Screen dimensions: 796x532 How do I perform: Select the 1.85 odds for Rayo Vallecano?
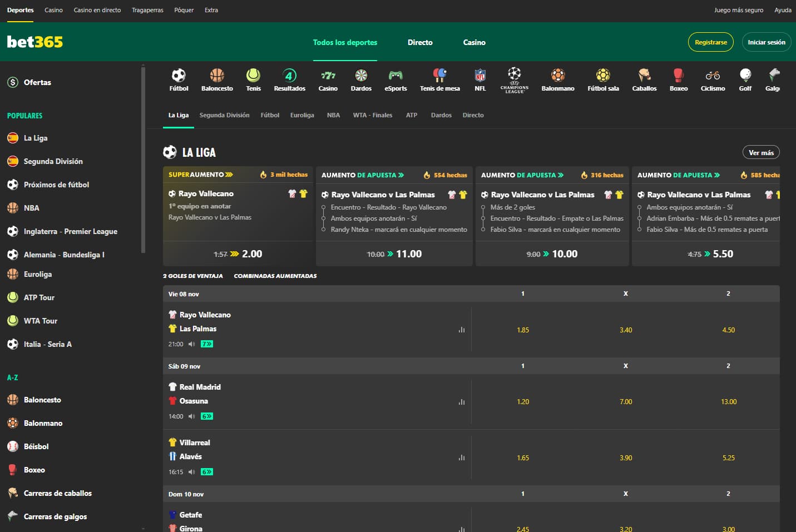click(522, 330)
